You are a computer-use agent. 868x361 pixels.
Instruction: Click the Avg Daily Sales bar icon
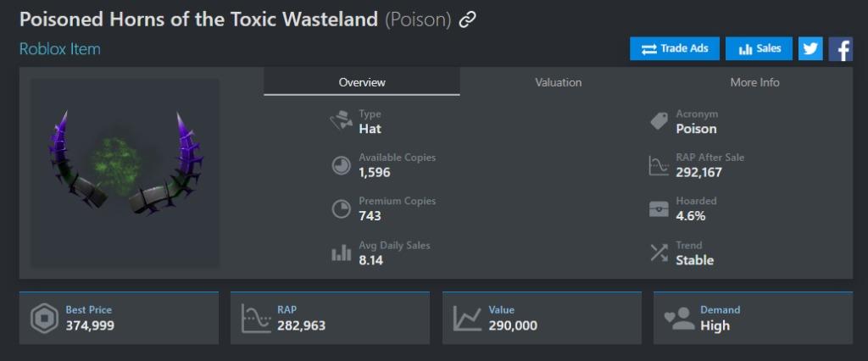pos(341,253)
